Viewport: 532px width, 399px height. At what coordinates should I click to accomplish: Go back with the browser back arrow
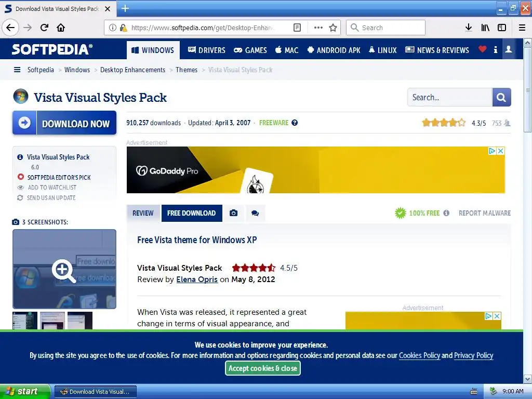[x=10, y=28]
